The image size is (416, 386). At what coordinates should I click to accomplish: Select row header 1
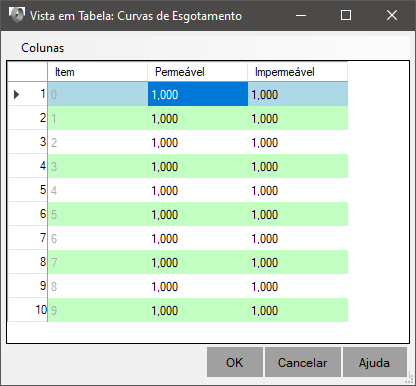pyautogui.click(x=28, y=94)
